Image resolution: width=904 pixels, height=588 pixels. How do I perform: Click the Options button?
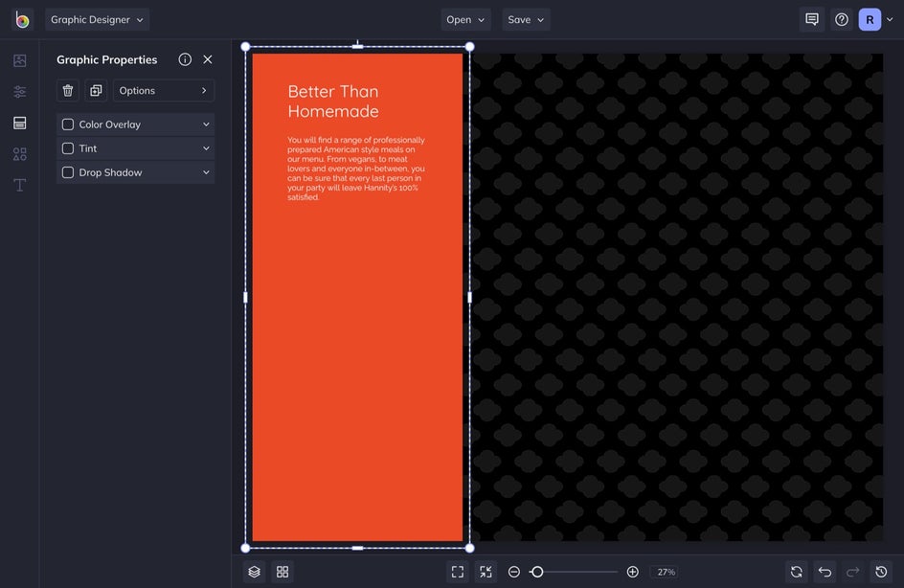pos(164,90)
